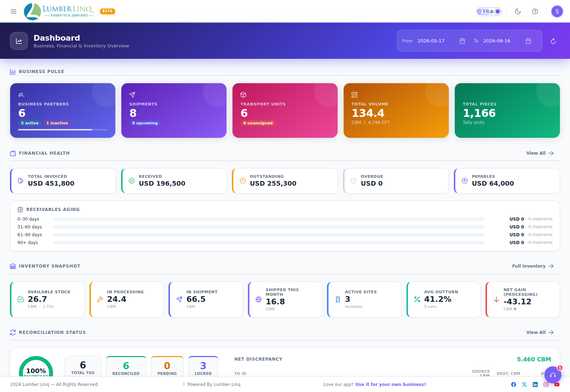Image resolution: width=570 pixels, height=392 pixels.
Task: Click the Payables arrow-up icon
Action: [465, 181]
